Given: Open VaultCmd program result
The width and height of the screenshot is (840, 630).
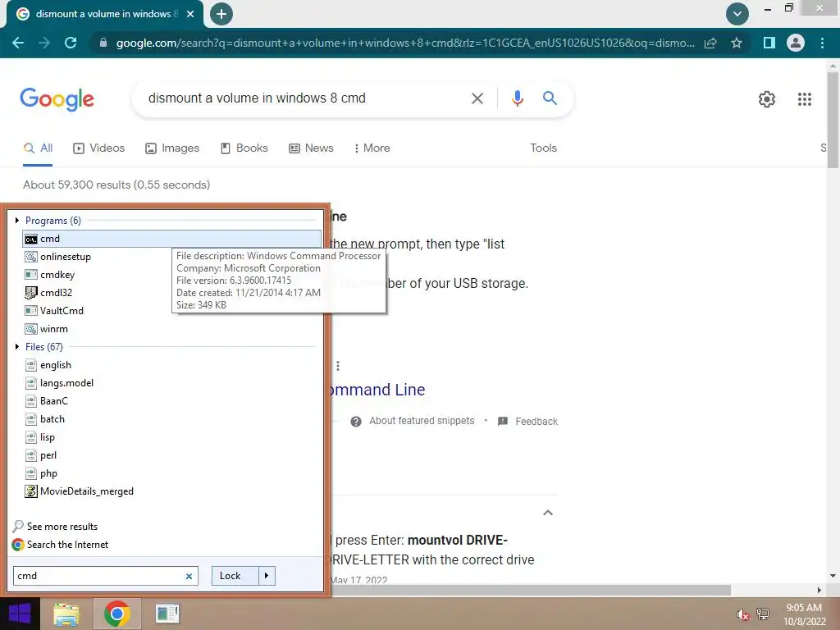Looking at the screenshot, I should pyautogui.click(x=54, y=311).
